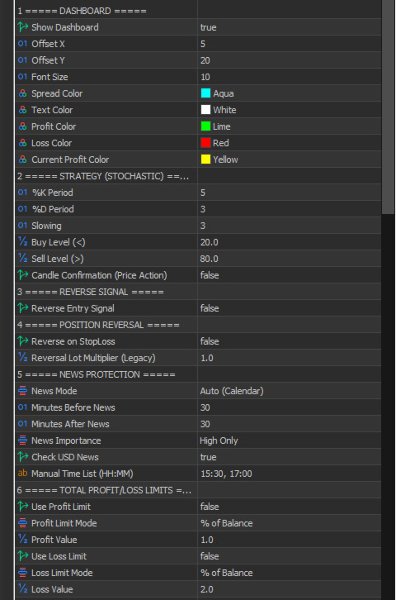This screenshot has height=600, width=396.
Task: Click the Loss Value double type icon
Action: point(23,589)
